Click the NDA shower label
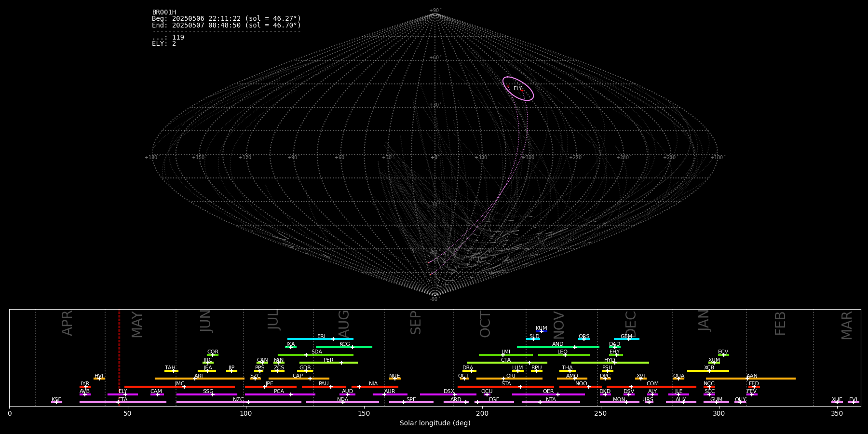 [x=342, y=399]
